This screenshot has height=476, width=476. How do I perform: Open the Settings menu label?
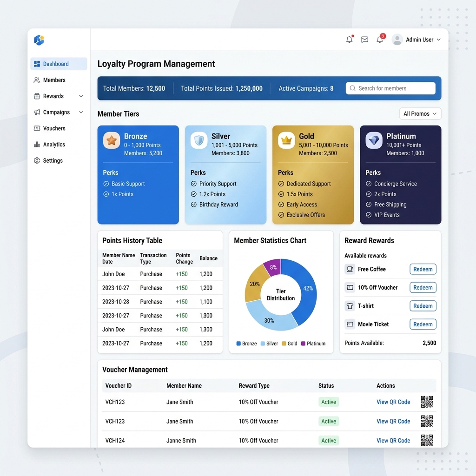53,160
